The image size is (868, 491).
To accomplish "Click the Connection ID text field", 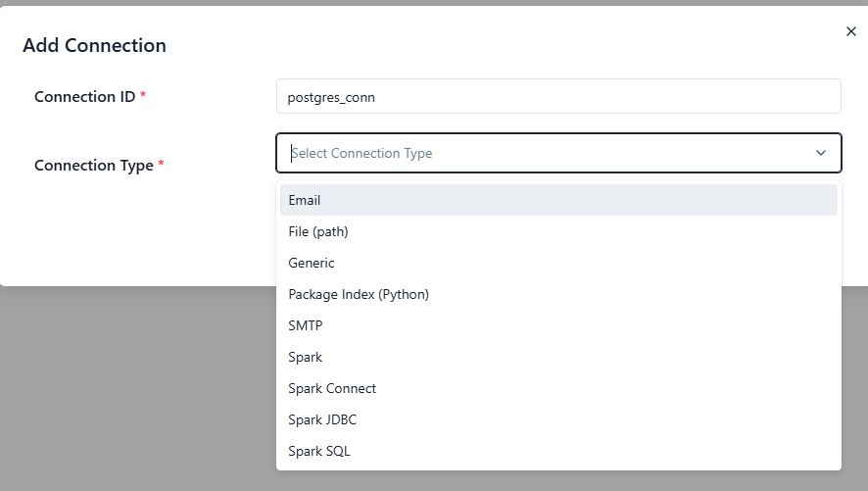I will [x=558, y=97].
